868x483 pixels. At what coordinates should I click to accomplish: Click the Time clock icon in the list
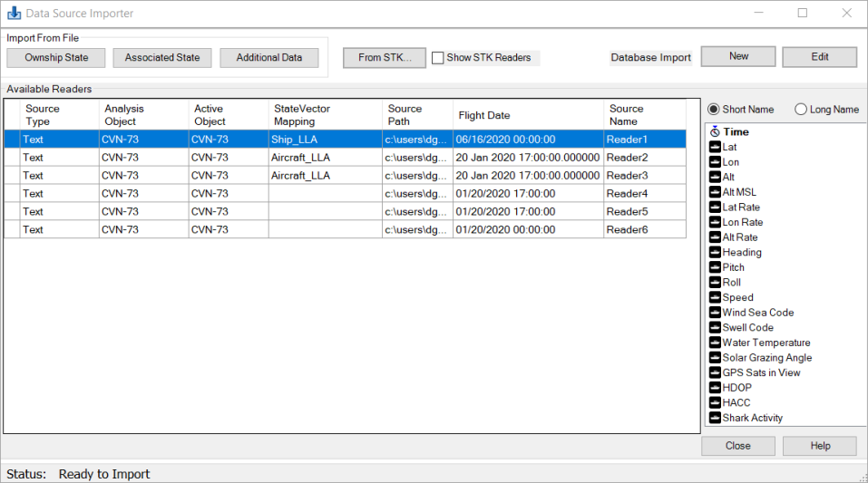pos(715,132)
